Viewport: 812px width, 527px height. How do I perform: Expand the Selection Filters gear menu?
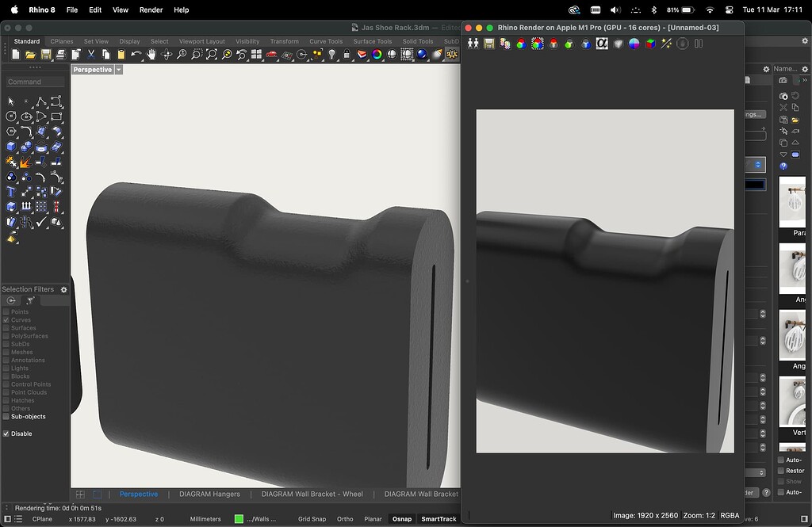point(63,289)
